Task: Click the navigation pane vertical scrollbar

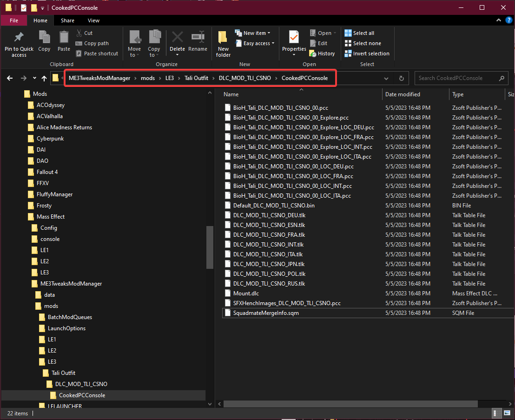Action: [210, 247]
